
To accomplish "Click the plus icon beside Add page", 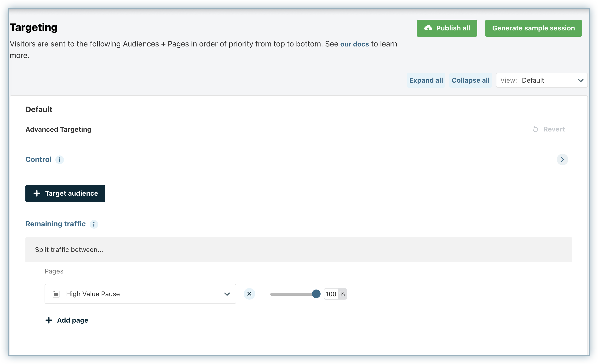I will (x=49, y=320).
